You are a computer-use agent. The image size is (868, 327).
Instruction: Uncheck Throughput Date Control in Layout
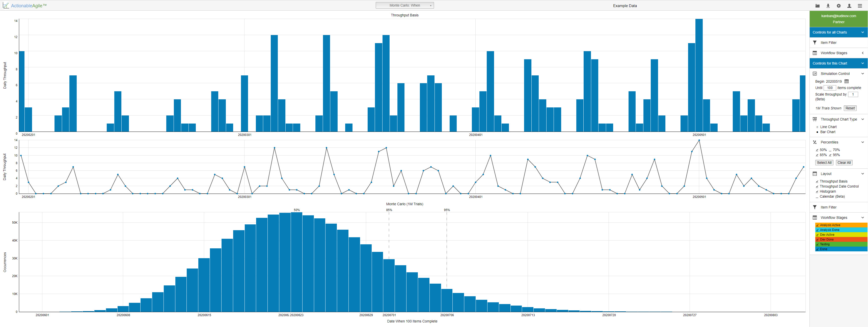[x=817, y=187]
